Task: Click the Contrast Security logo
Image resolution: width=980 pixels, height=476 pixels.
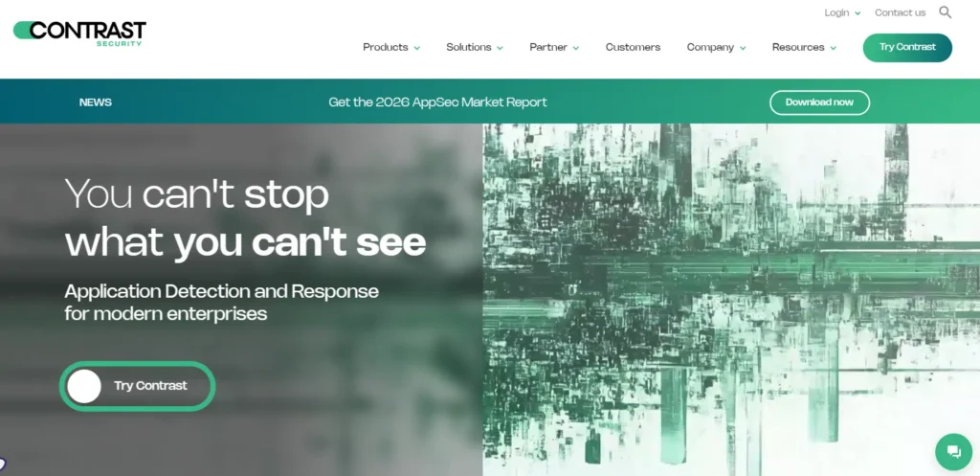Action: (79, 33)
